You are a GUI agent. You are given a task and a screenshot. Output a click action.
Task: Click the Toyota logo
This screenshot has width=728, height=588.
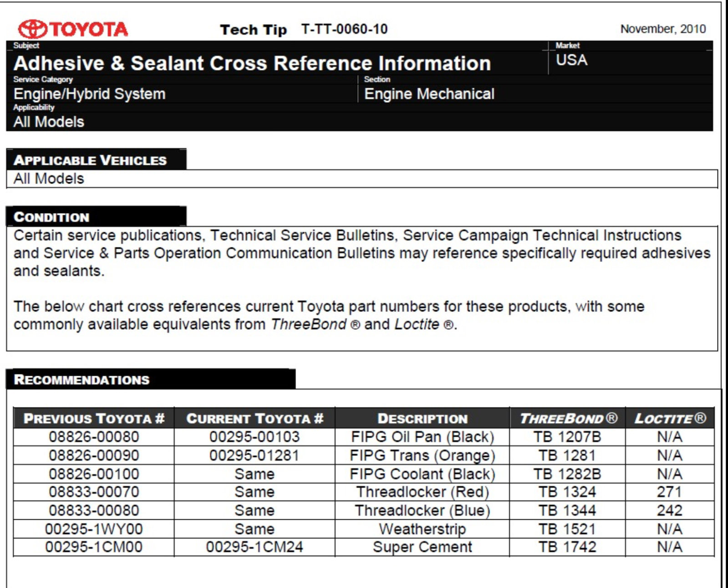coord(73,29)
